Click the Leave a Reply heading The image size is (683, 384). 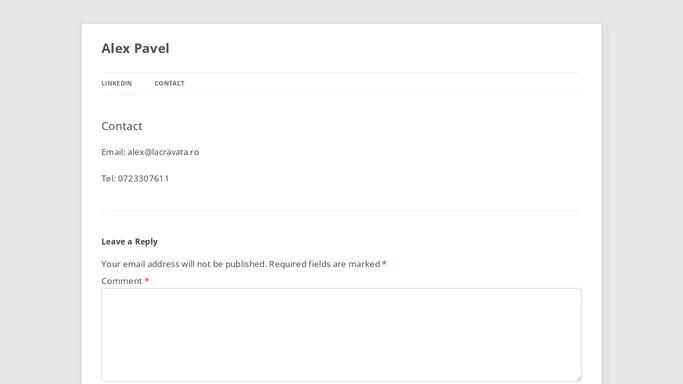pyautogui.click(x=129, y=242)
